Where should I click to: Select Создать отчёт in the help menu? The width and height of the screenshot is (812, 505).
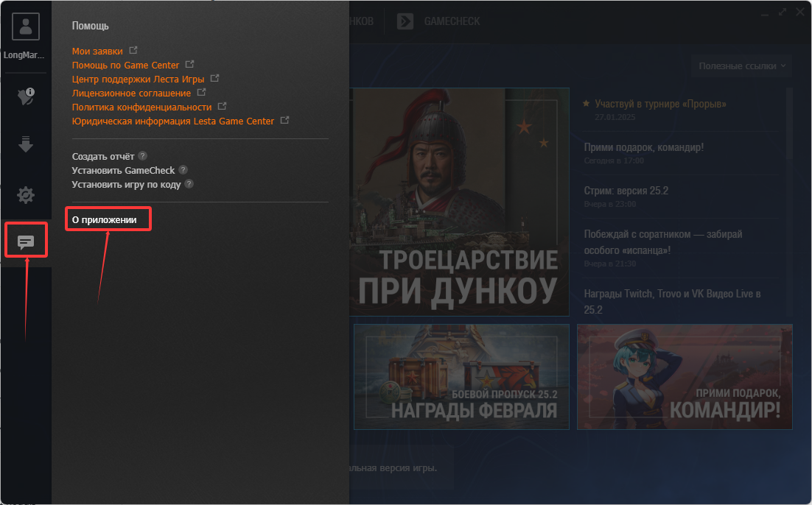[103, 156]
